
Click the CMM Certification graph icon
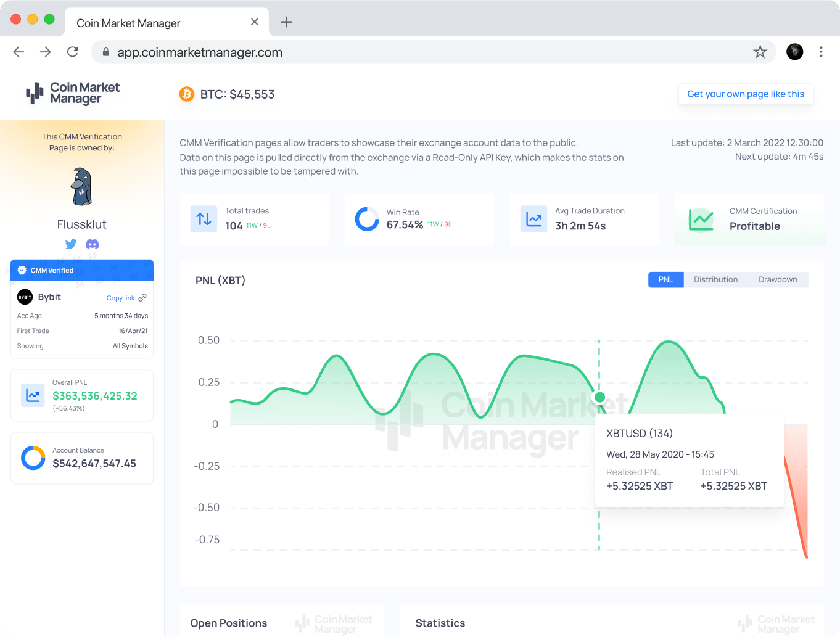click(700, 219)
